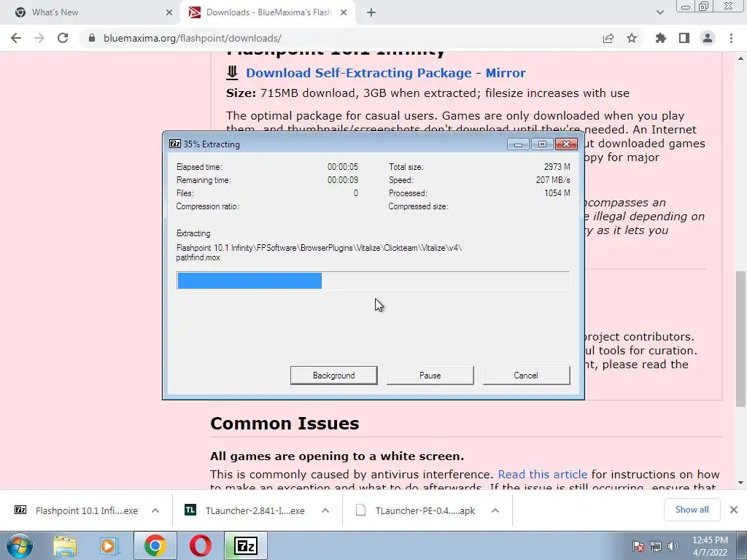Click 'Remaining time:' label in dialog

point(204,181)
